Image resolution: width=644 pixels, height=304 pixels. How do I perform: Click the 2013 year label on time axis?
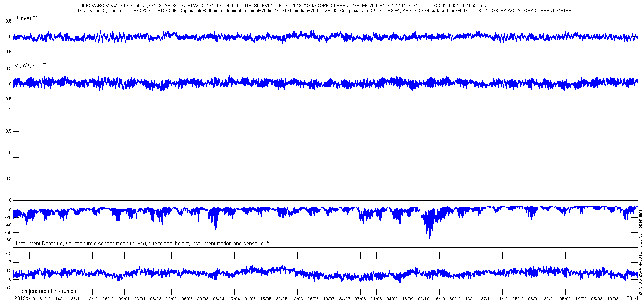(19, 298)
